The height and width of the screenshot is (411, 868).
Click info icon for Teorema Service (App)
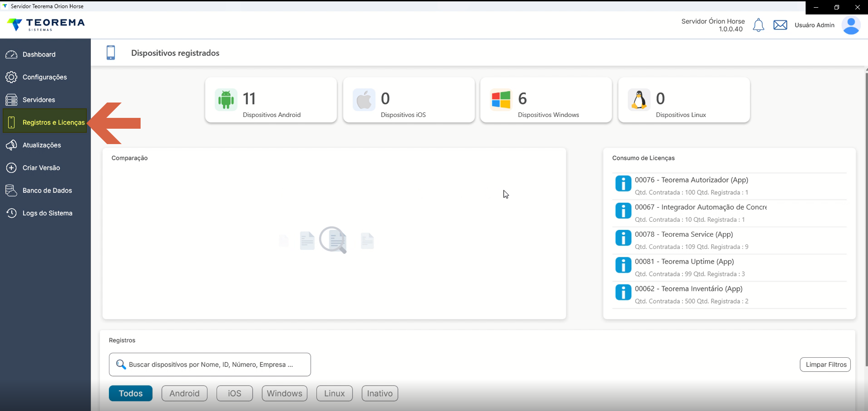point(623,238)
